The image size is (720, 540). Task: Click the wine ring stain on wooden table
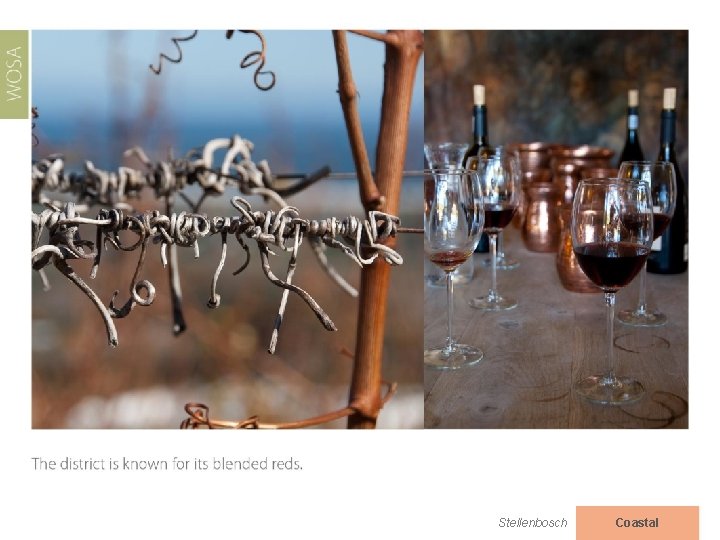pos(641,343)
